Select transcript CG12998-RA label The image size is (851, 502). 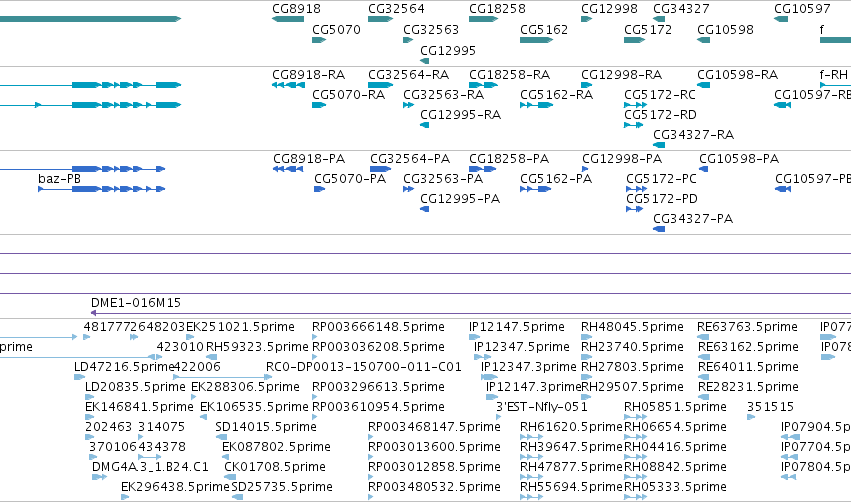[x=621, y=74]
